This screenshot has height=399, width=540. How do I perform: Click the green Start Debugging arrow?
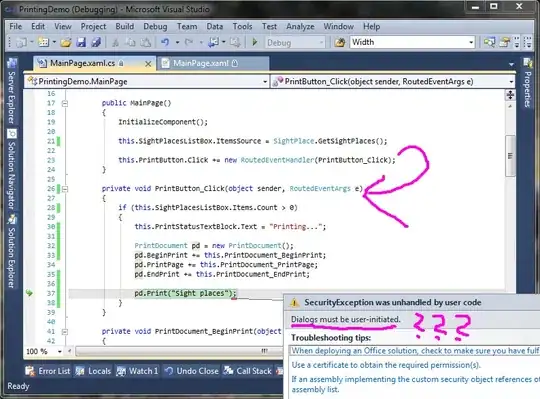point(255,42)
